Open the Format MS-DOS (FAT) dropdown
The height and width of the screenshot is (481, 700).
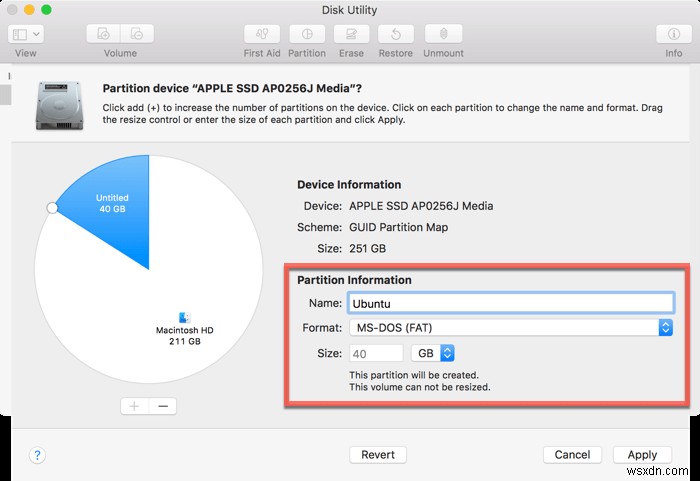click(511, 328)
